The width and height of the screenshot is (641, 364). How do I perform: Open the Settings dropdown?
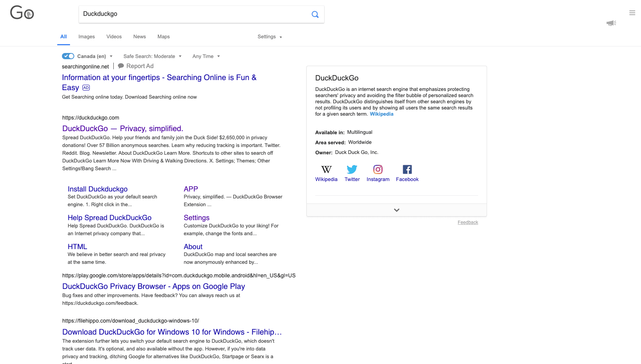tap(270, 37)
